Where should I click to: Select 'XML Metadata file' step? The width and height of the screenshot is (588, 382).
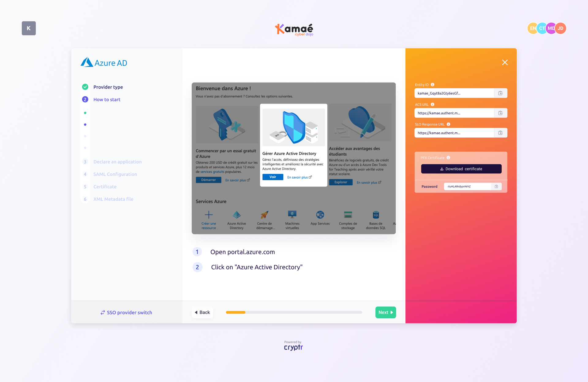point(113,199)
